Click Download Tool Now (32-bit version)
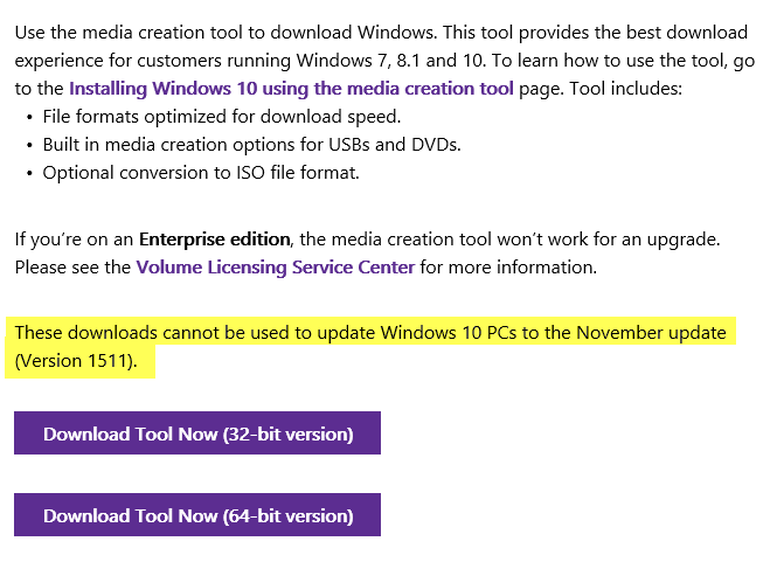The height and width of the screenshot is (562, 770). pos(197,434)
